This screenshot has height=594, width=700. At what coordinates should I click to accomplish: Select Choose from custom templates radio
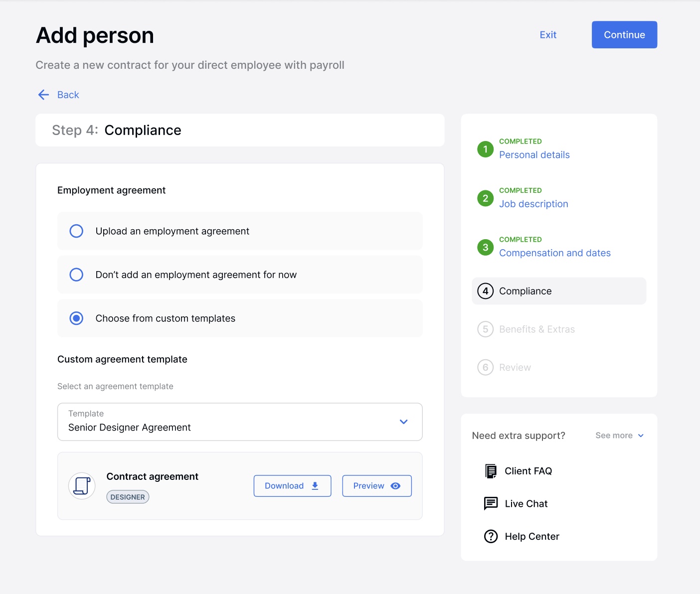click(x=76, y=318)
